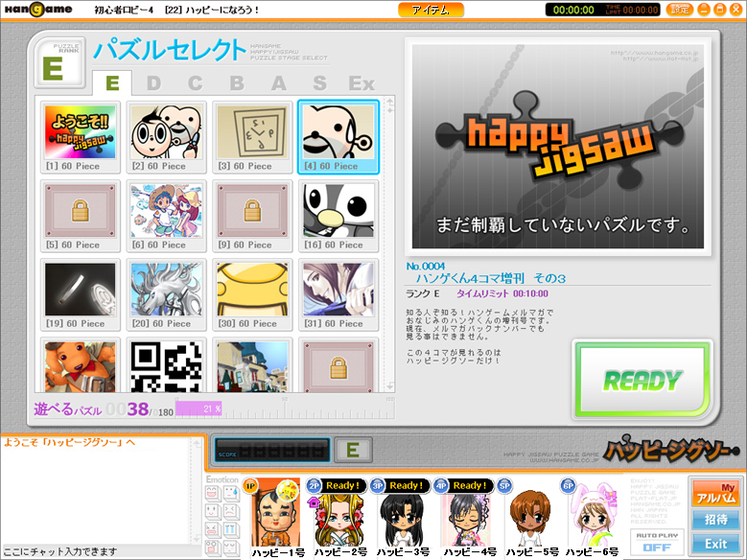Switch to the D rank tab

[153, 83]
